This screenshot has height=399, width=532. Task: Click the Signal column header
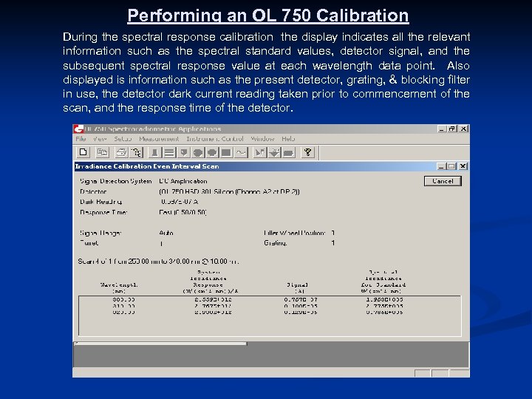297,288
